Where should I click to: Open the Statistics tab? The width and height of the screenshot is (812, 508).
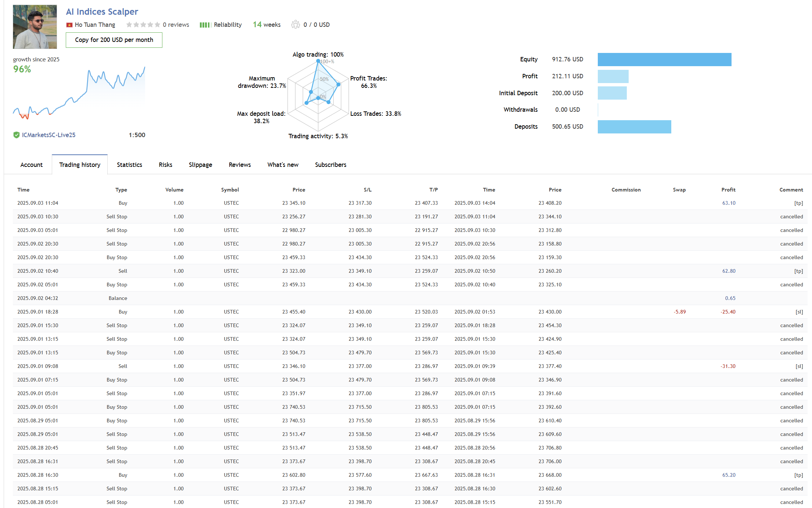coord(129,165)
